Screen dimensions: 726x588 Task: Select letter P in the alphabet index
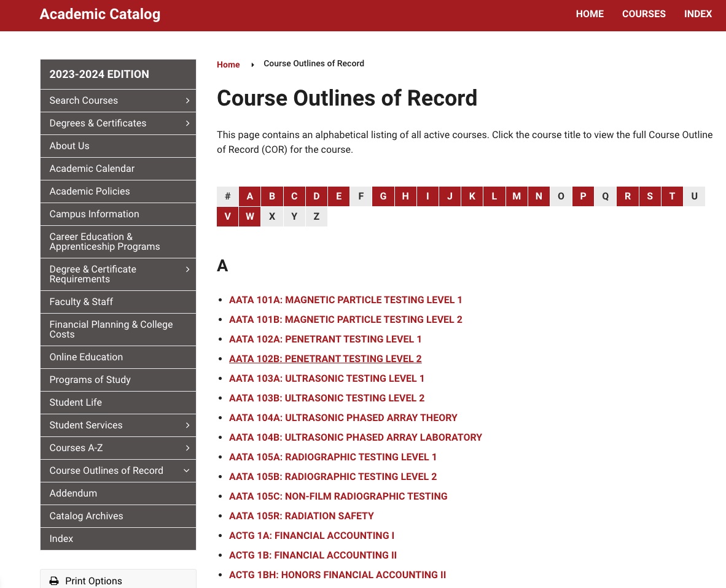click(x=583, y=196)
